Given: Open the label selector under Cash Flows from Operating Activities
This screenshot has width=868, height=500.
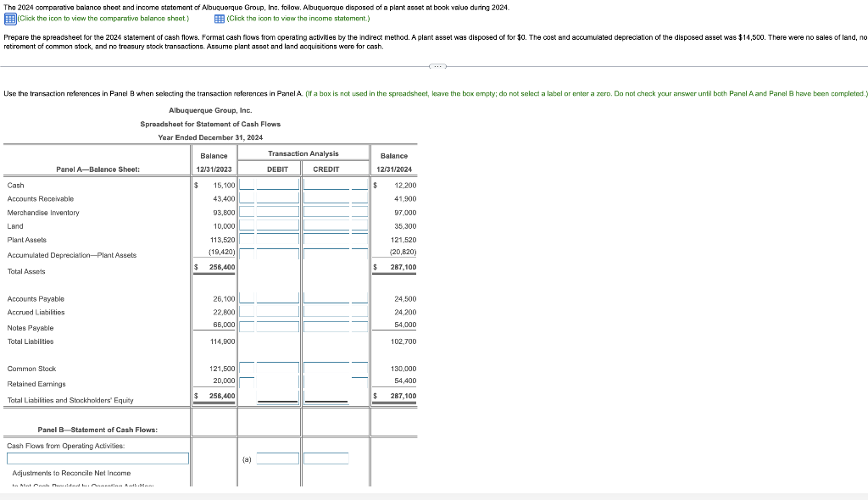Looking at the screenshot, I should point(96,457).
